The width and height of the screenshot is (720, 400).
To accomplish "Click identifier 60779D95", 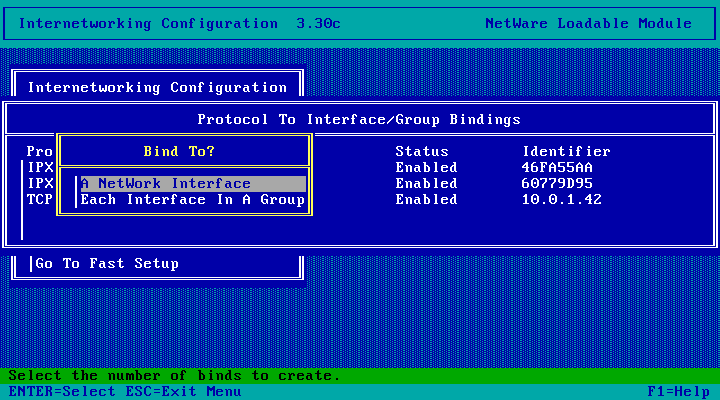I will point(557,184).
